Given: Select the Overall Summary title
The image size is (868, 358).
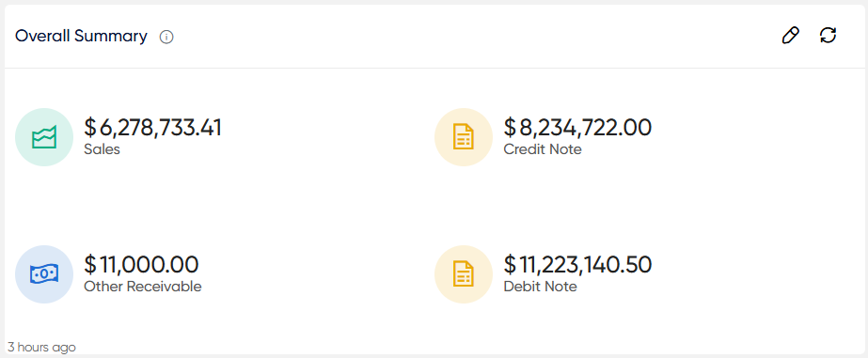Looking at the screenshot, I should point(82,37).
